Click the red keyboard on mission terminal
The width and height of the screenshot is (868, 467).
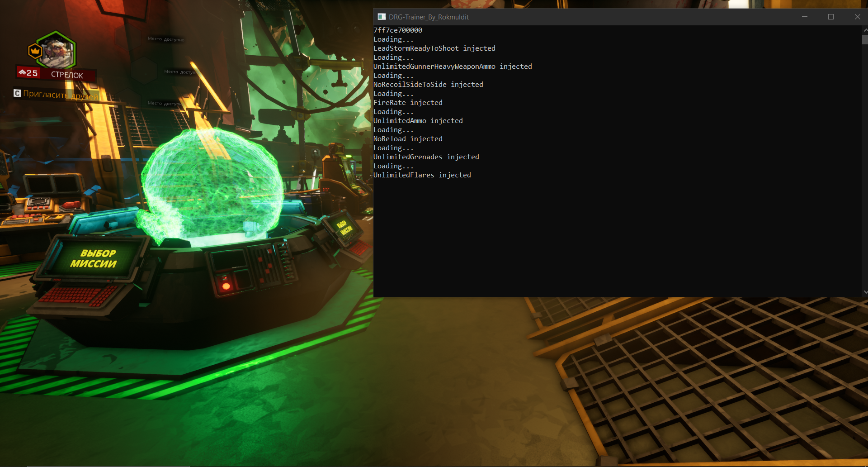79,296
